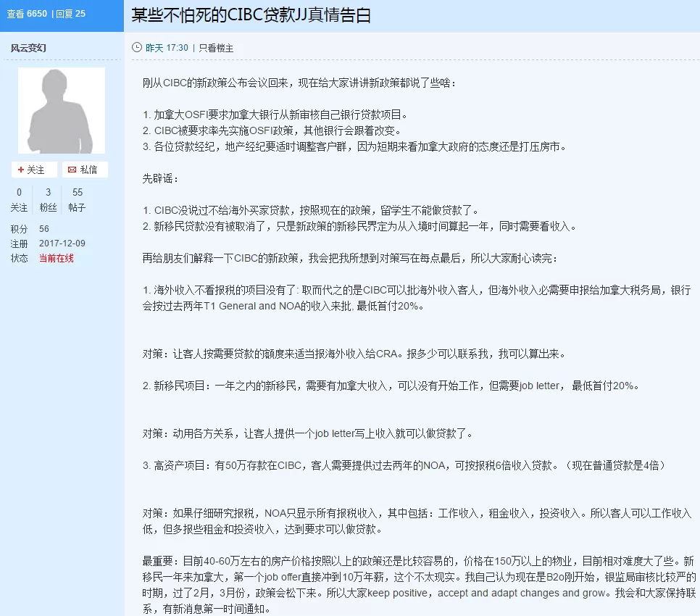Click line 对策：让客人按需要贷款的额度

pos(354,354)
